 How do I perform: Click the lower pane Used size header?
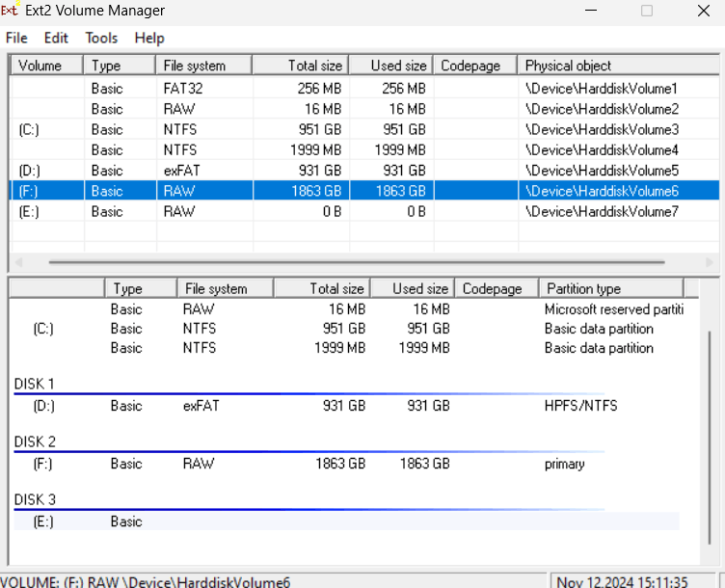(413, 288)
